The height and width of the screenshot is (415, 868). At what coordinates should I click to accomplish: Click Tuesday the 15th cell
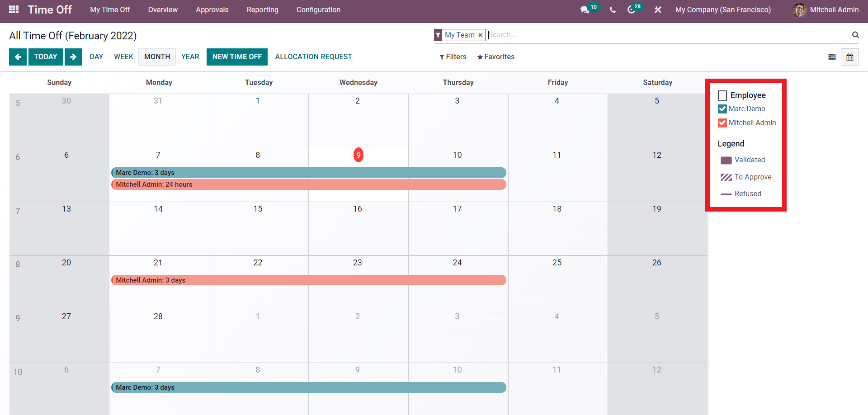click(x=259, y=228)
